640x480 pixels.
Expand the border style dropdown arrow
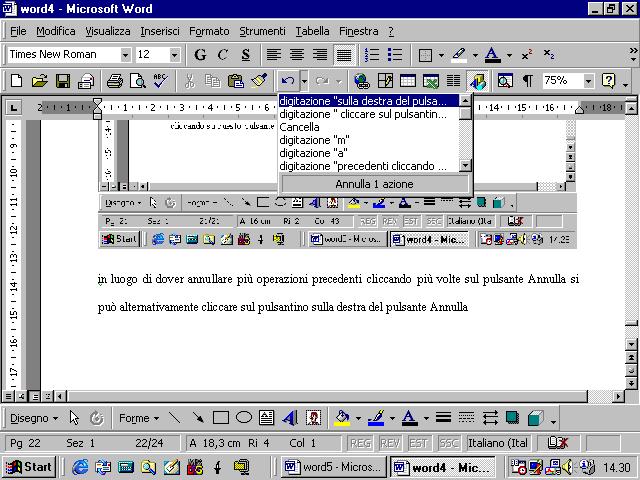click(x=441, y=55)
